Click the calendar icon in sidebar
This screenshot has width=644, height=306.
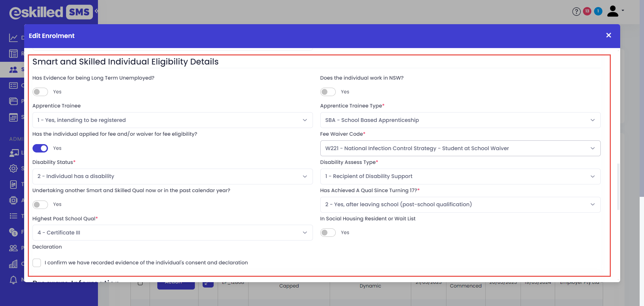(13, 117)
